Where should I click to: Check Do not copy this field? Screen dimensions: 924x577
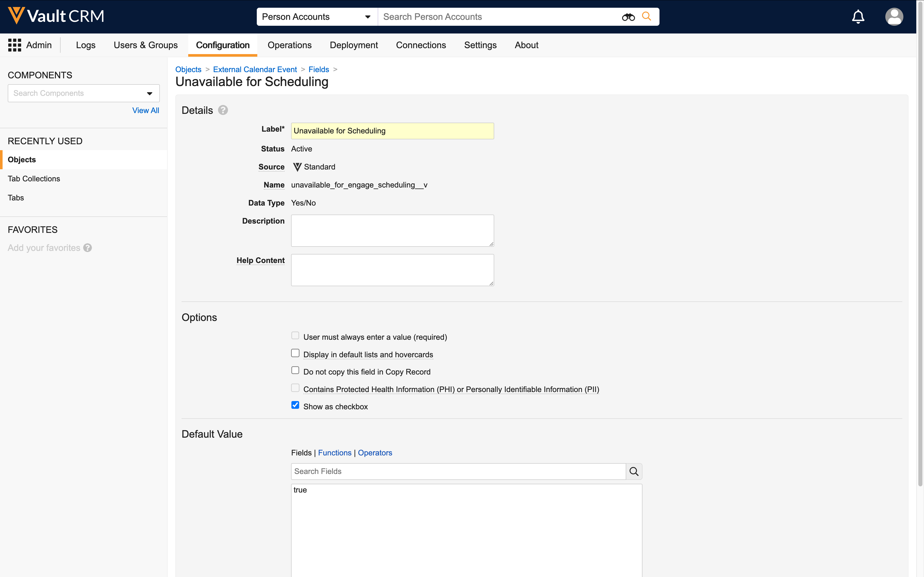click(295, 371)
